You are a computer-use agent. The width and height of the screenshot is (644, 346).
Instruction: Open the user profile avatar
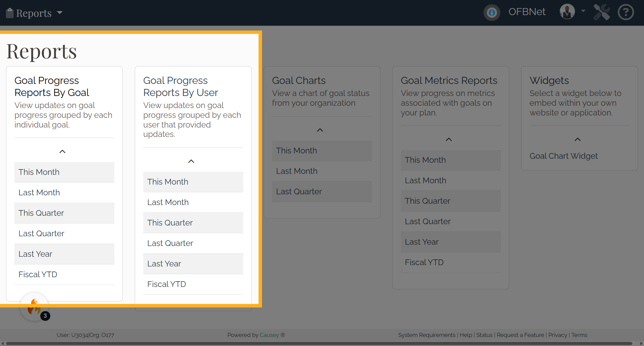point(567,12)
